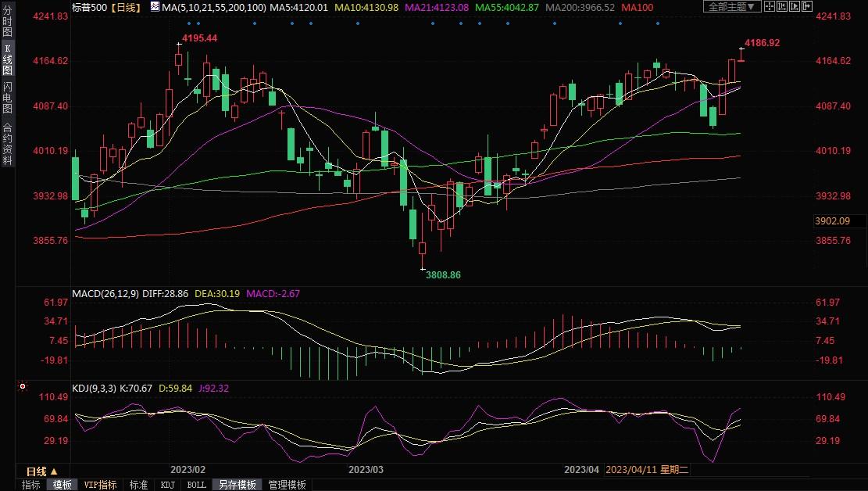Click the KDJ(9,3,3) parameter label
The image size is (868, 491).
point(94,388)
